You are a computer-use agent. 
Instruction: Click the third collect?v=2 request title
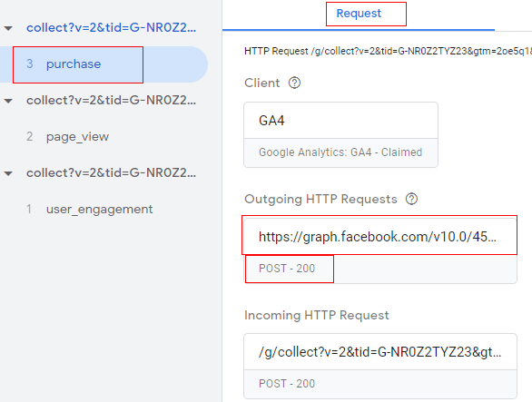[112, 173]
